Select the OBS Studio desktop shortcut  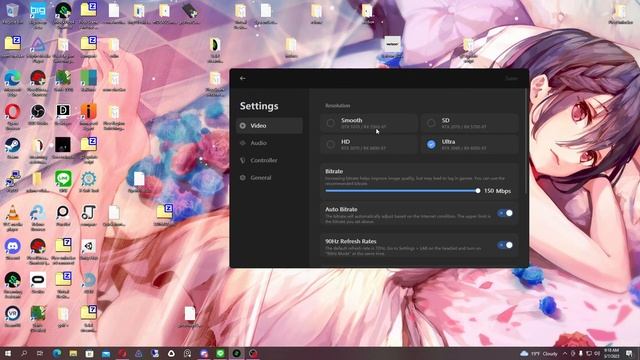[38, 114]
